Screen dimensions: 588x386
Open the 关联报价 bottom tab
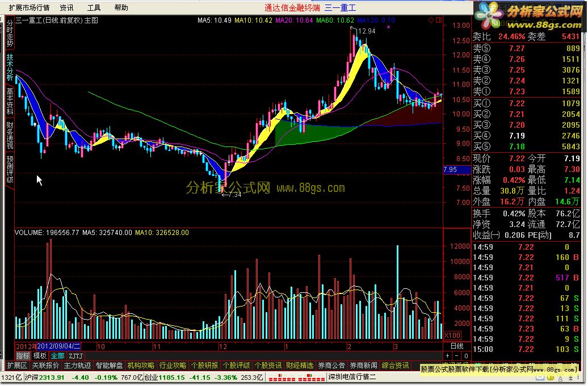coord(45,365)
